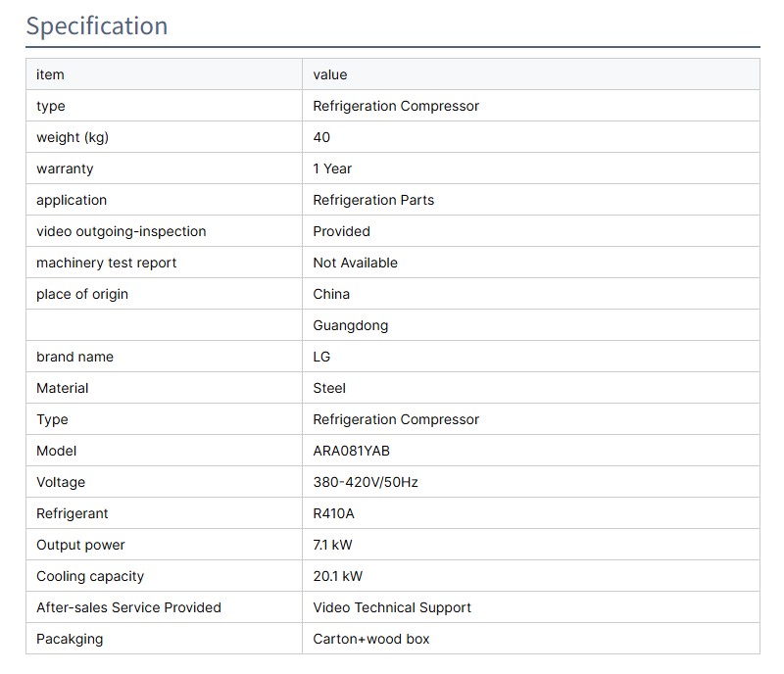This screenshot has width=784, height=674.
Task: Click the value column header
Action: point(330,74)
